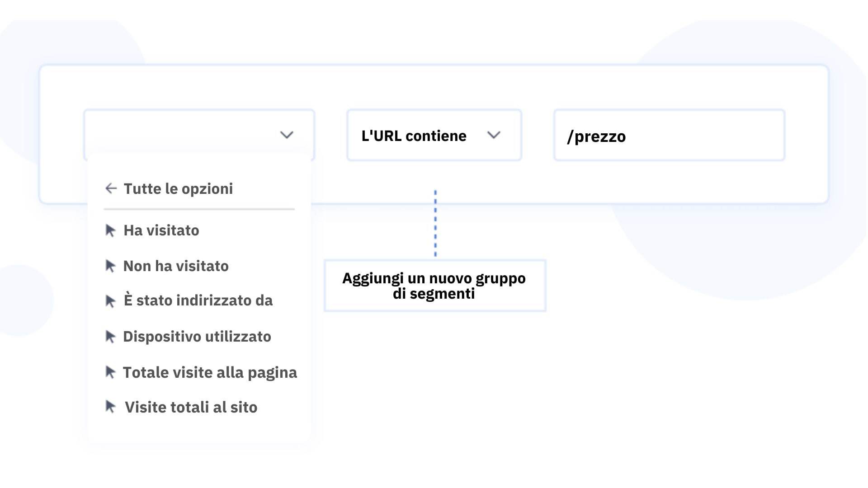The width and height of the screenshot is (868, 488).
Task: Click cursor icon next to Ha visitato
Action: point(110,230)
